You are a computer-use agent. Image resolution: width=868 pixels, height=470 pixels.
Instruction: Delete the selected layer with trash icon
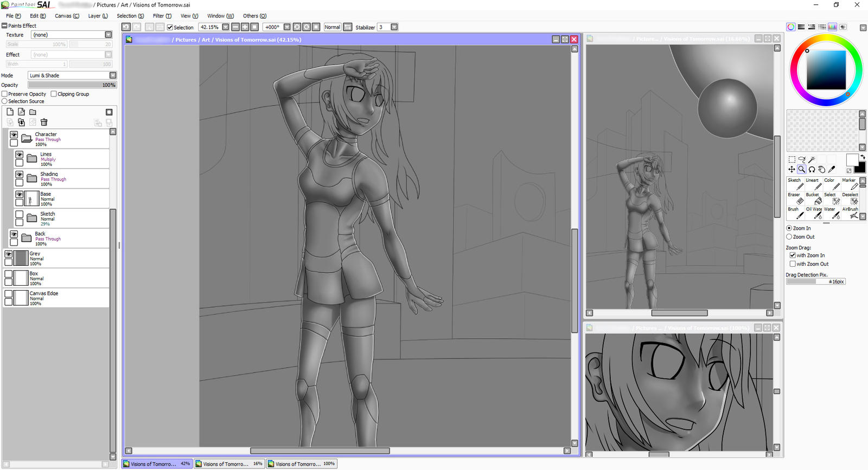(x=44, y=123)
